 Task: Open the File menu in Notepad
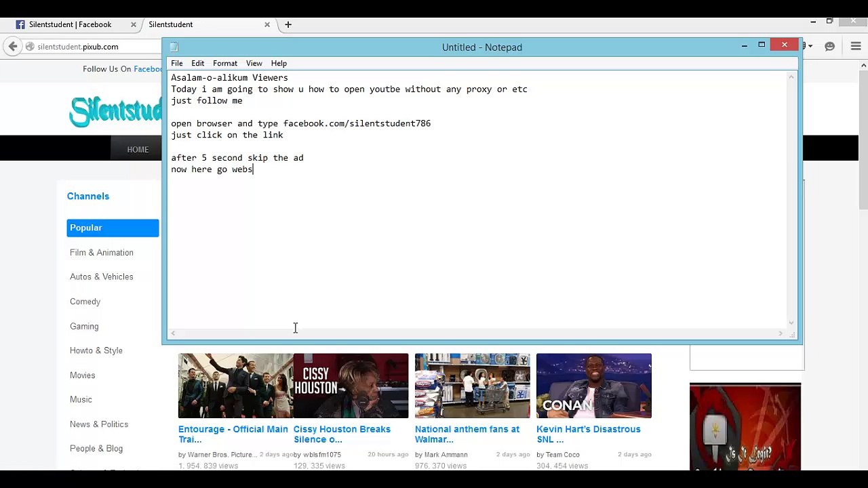[x=176, y=63]
